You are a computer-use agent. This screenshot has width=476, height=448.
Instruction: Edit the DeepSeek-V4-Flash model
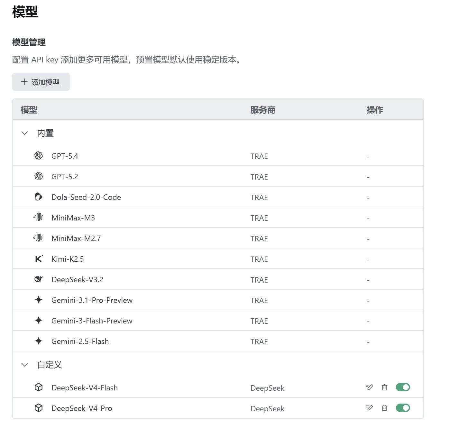point(369,387)
